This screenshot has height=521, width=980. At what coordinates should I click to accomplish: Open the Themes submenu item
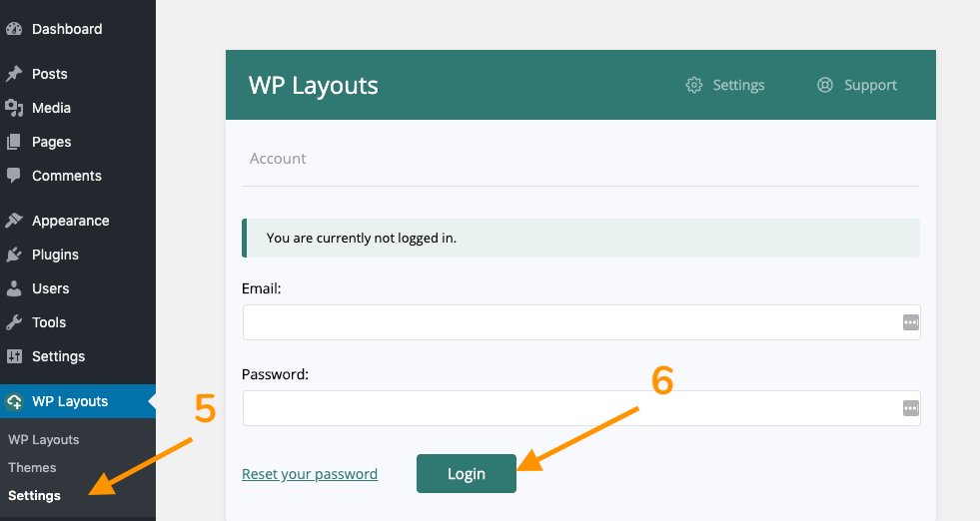[32, 467]
